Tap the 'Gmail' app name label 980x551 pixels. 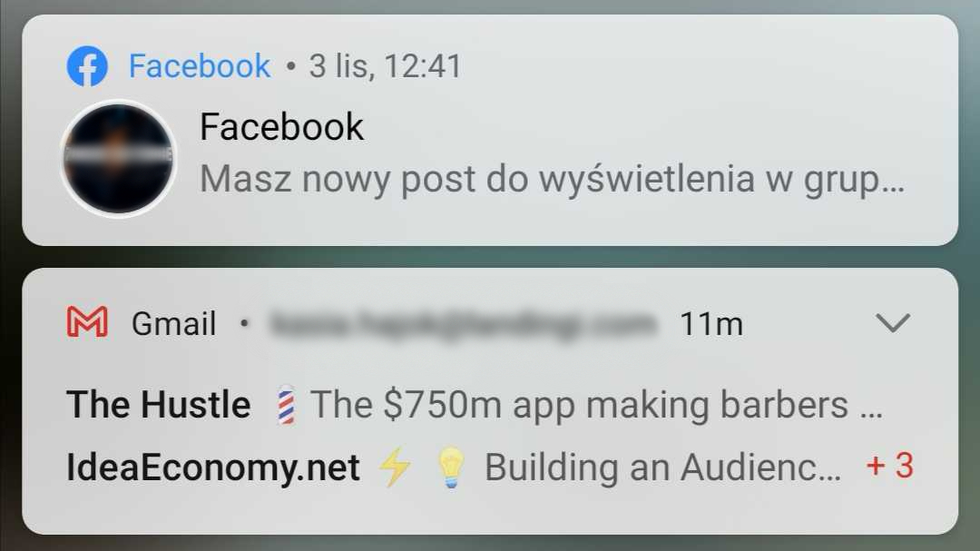pos(174,322)
